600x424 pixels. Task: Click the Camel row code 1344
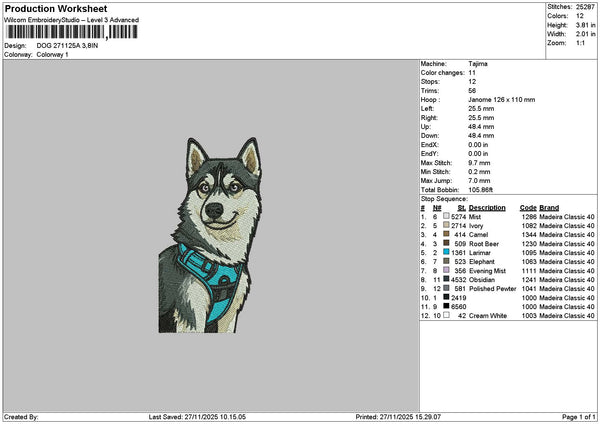point(529,235)
